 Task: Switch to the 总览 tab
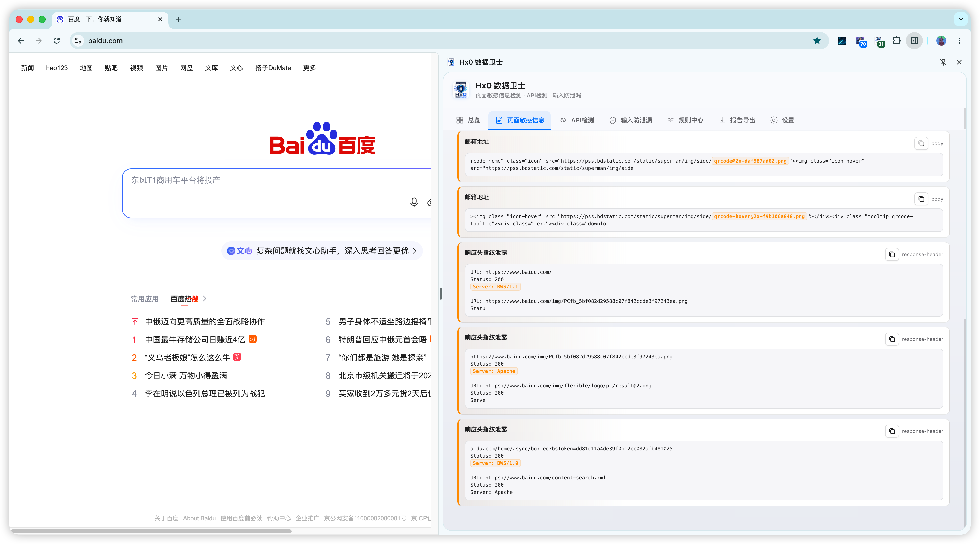click(468, 120)
